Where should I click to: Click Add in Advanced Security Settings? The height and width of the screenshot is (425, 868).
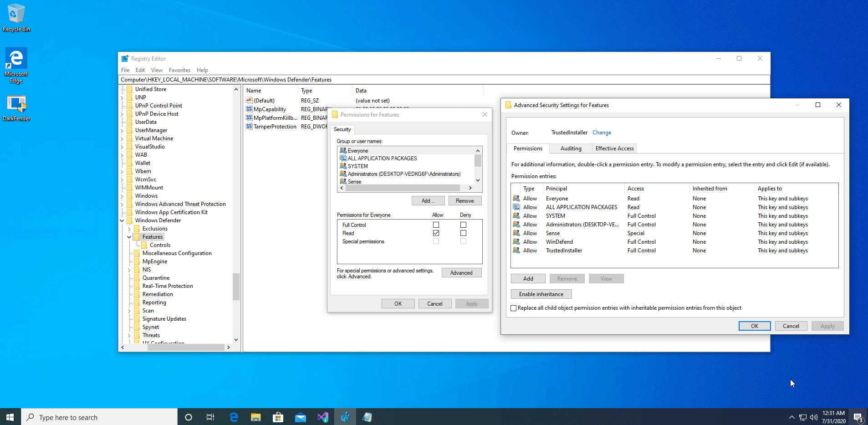click(x=528, y=279)
